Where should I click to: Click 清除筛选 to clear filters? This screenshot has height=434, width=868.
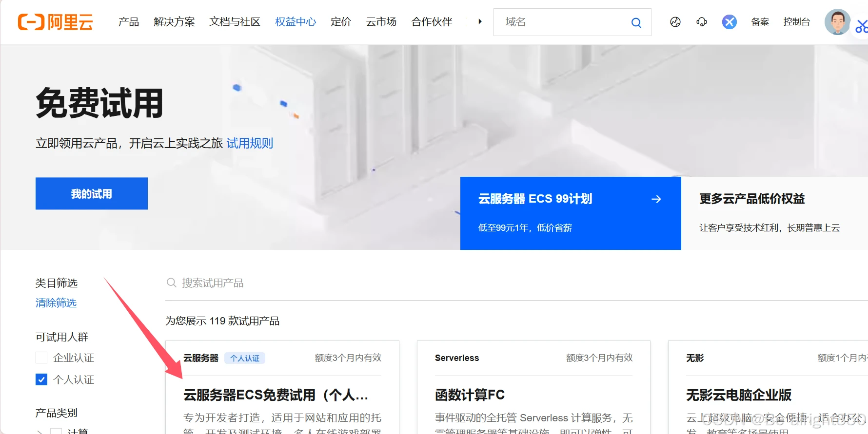click(x=56, y=303)
